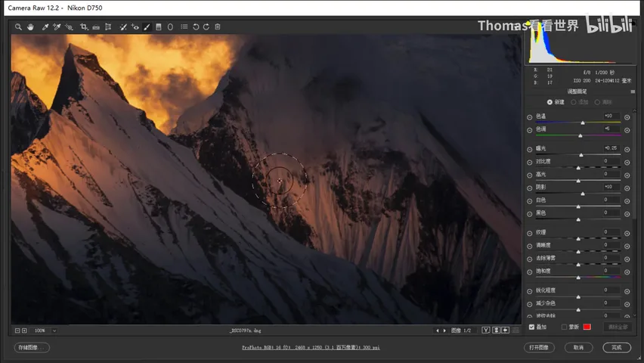Image resolution: width=644 pixels, height=363 pixels.
Task: Click the 取消 cancel button
Action: click(578, 348)
